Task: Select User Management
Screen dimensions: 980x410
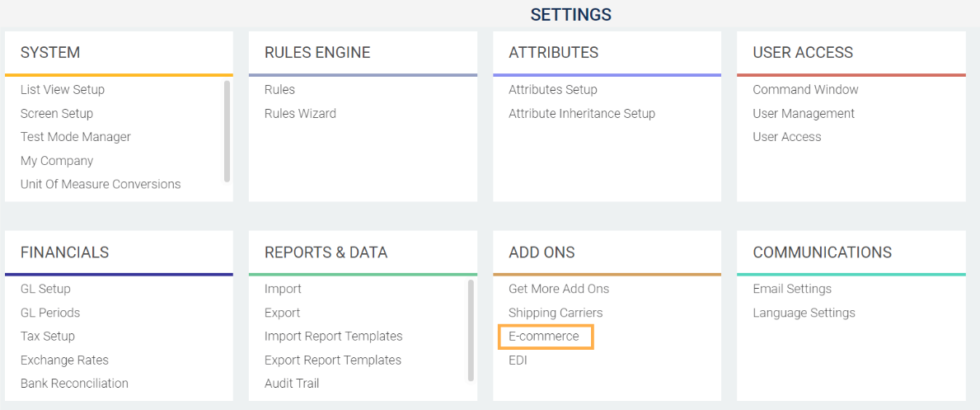Action: coord(804,113)
